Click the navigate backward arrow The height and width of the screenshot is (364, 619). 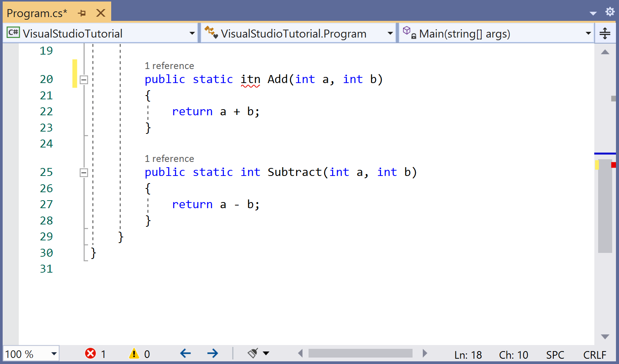coord(185,353)
